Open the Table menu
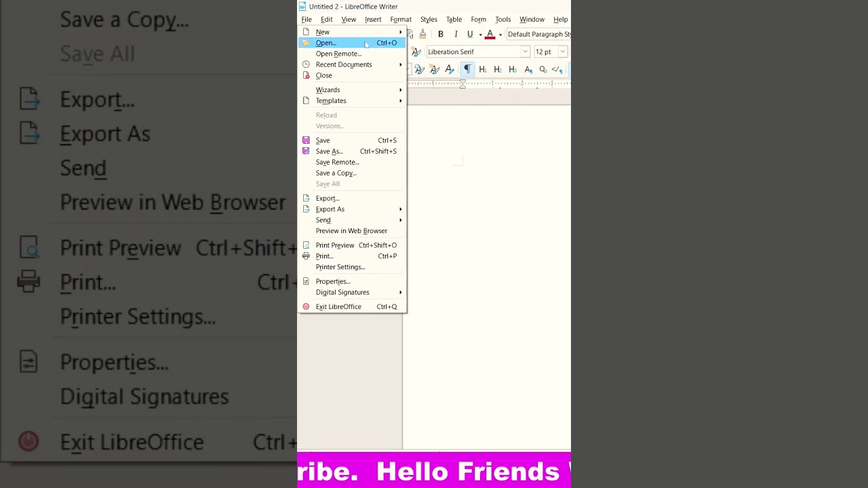Image resolution: width=868 pixels, height=488 pixels. pyautogui.click(x=454, y=20)
